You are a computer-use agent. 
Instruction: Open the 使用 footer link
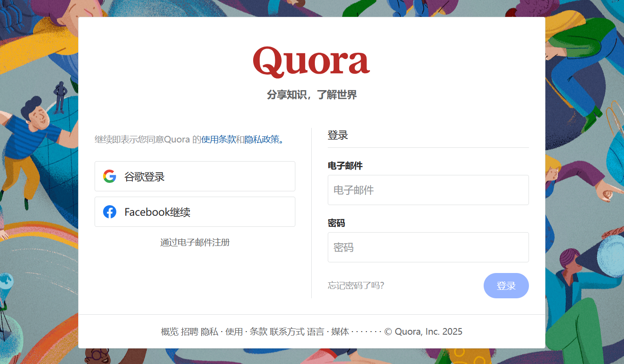pyautogui.click(x=234, y=332)
